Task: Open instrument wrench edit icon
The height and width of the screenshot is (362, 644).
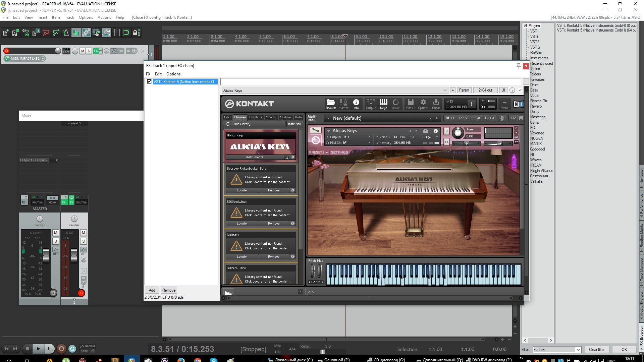Action: click(315, 130)
